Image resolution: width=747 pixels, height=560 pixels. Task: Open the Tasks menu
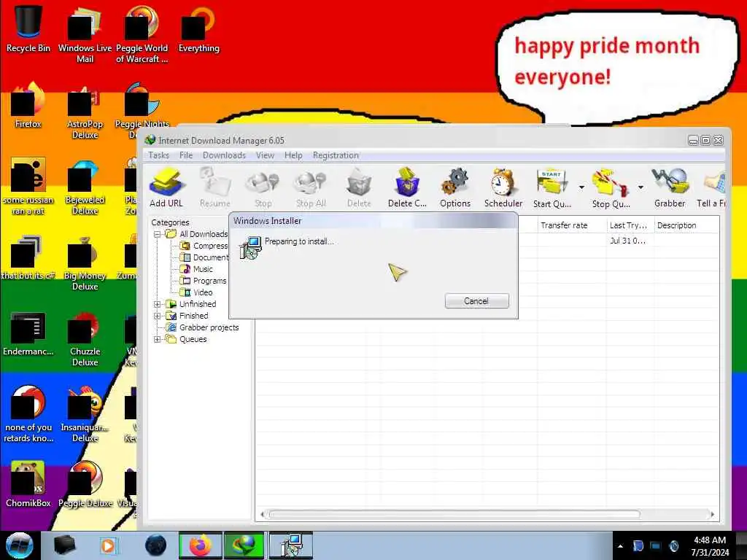pos(158,155)
